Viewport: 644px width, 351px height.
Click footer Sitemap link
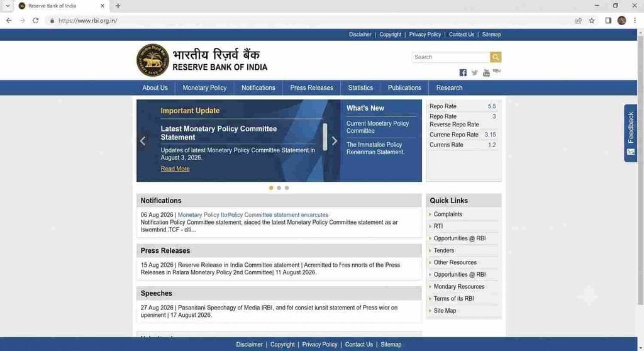tap(391, 345)
